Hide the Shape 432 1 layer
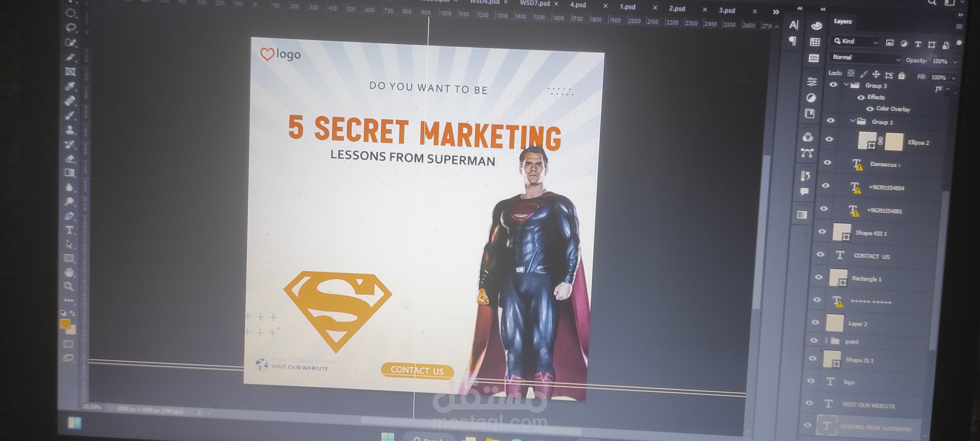Screen dimensions: 980x441 (822, 231)
